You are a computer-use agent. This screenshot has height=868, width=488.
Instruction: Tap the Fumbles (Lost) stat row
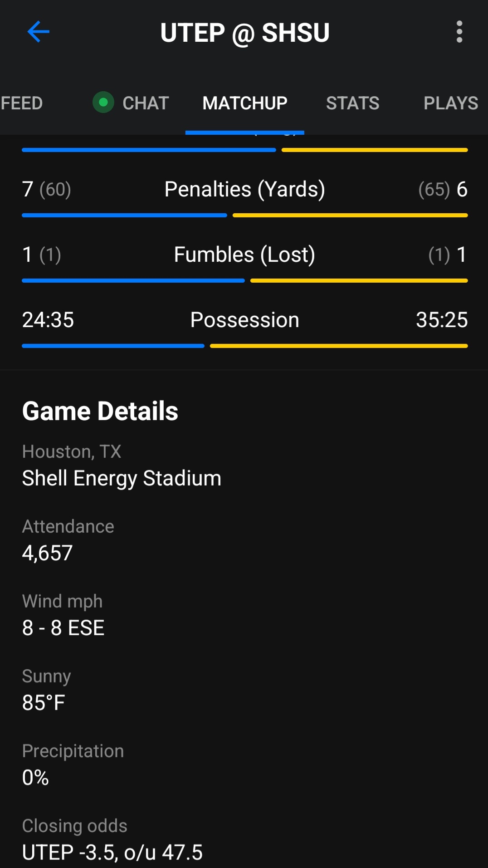[x=245, y=255]
